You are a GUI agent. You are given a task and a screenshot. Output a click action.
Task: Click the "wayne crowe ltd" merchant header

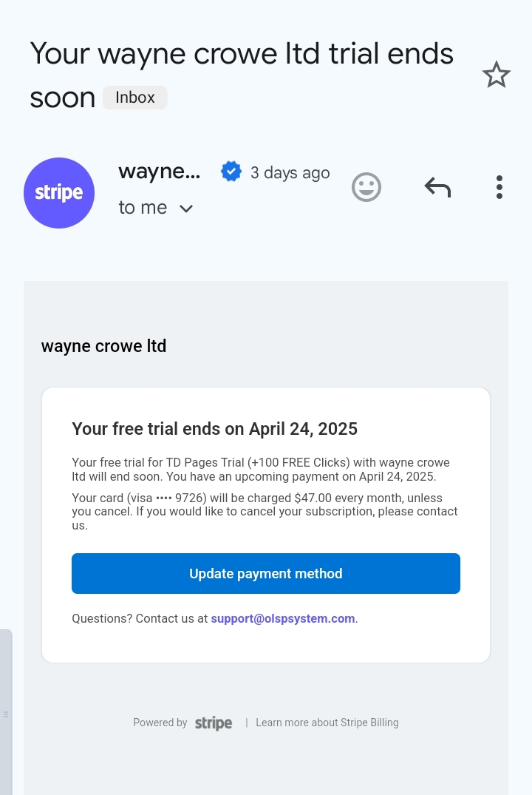pyautogui.click(x=104, y=345)
